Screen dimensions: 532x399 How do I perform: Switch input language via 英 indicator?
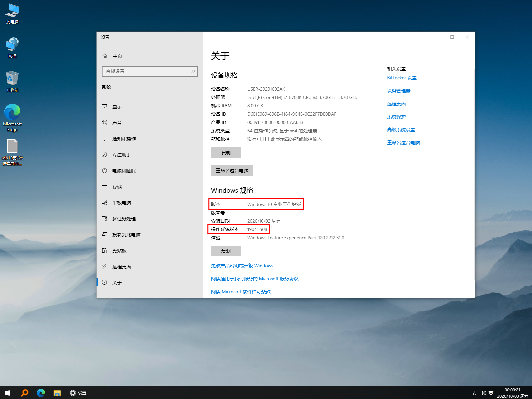click(491, 393)
